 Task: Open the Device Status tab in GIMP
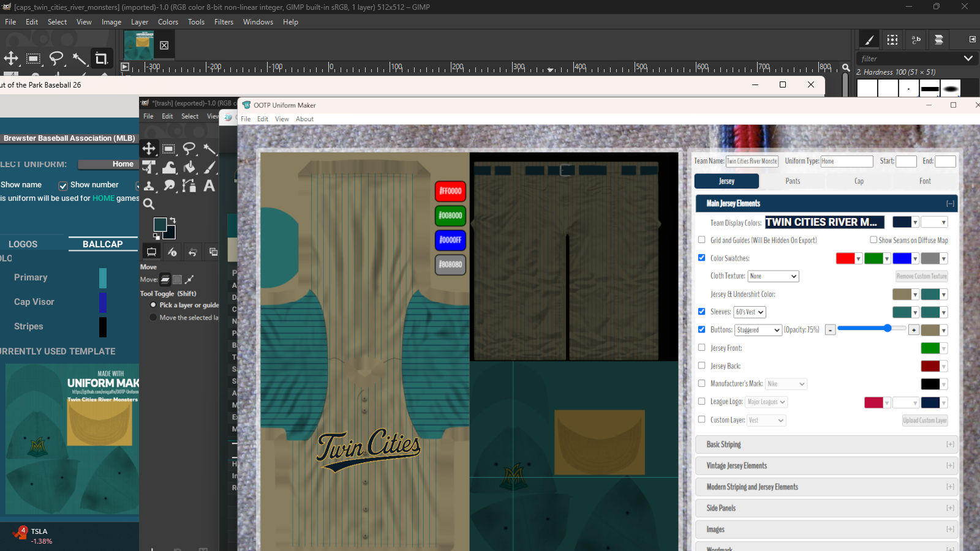tap(172, 252)
